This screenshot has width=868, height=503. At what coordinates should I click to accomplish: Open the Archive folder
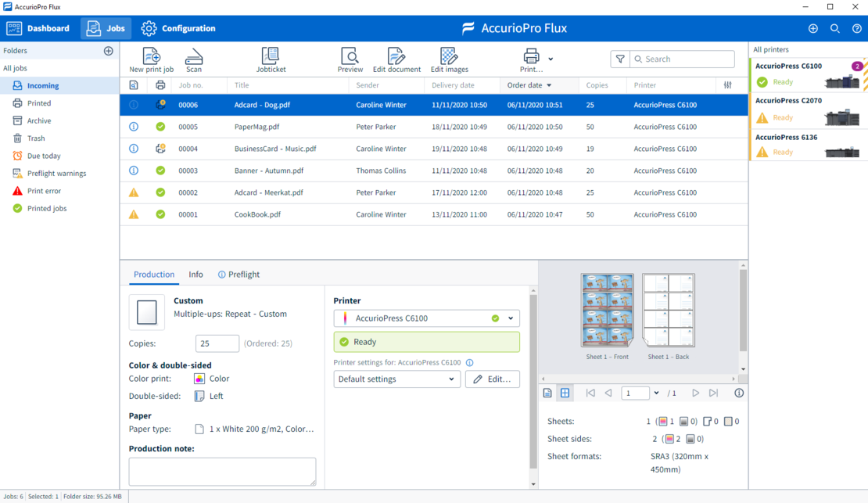59,120
